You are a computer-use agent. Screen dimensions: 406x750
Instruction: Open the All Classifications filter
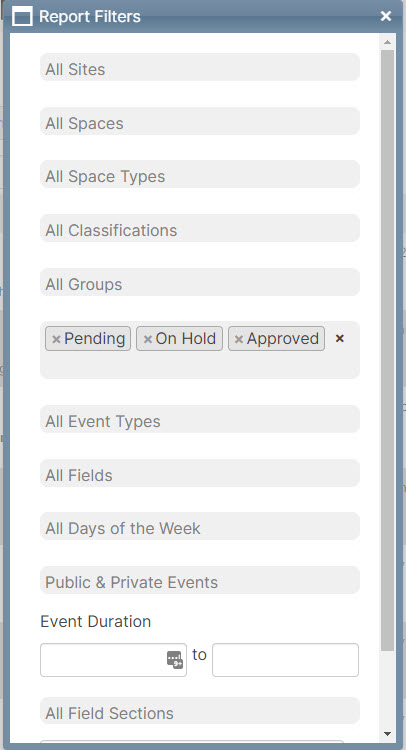click(x=200, y=228)
